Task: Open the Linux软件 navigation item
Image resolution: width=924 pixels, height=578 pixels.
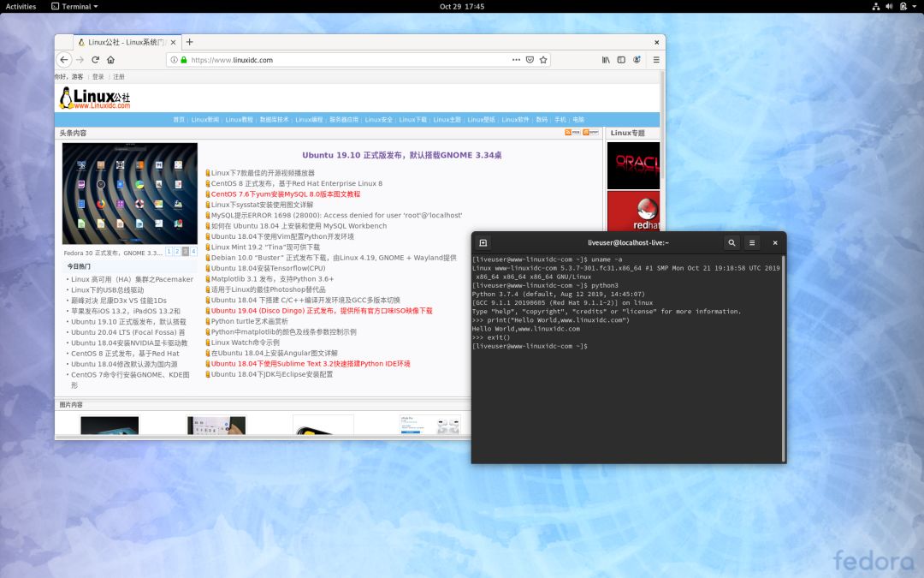Action: tap(516, 120)
